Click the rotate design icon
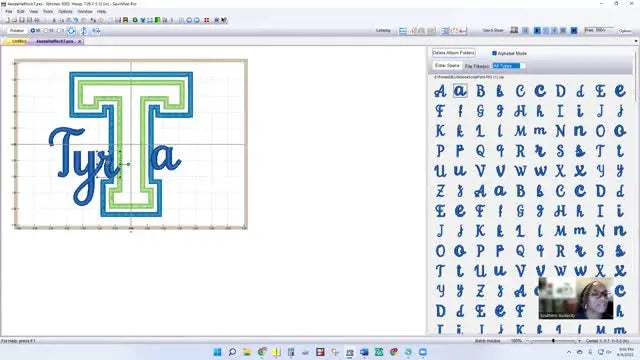 (71, 31)
